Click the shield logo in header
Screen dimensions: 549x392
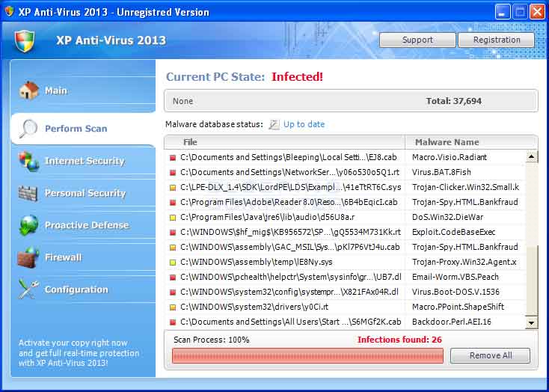pos(25,40)
